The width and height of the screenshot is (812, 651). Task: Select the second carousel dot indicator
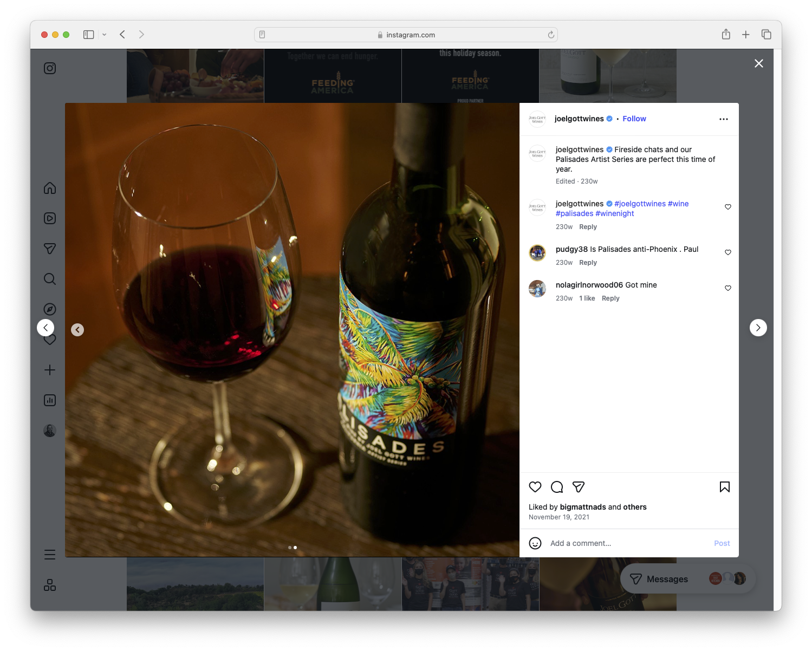[x=295, y=548]
